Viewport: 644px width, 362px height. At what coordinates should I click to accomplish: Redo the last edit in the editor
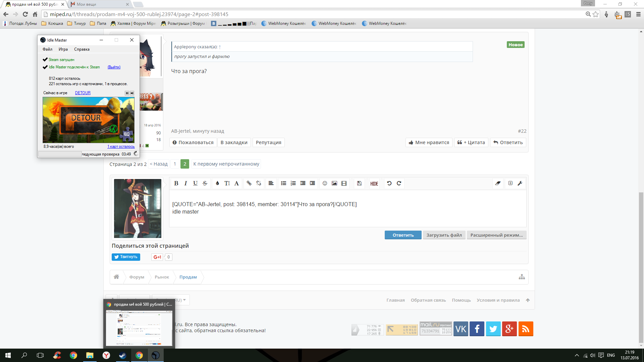[399, 183]
